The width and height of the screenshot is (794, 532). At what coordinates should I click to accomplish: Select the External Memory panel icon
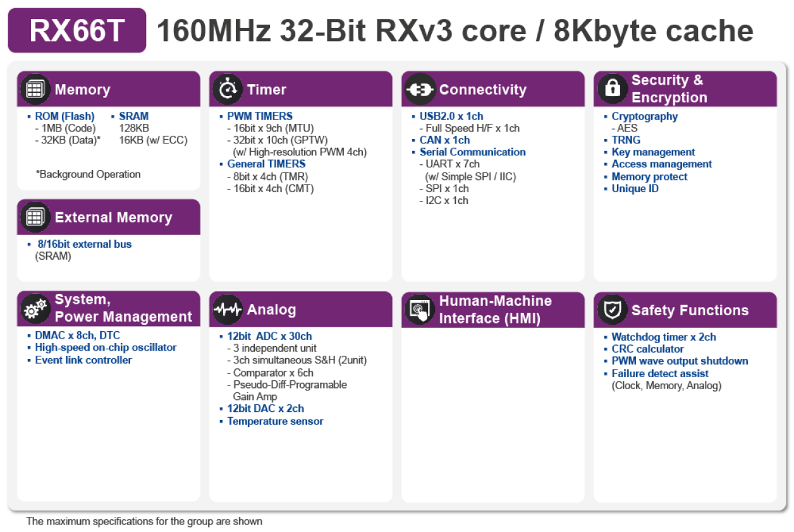34,217
